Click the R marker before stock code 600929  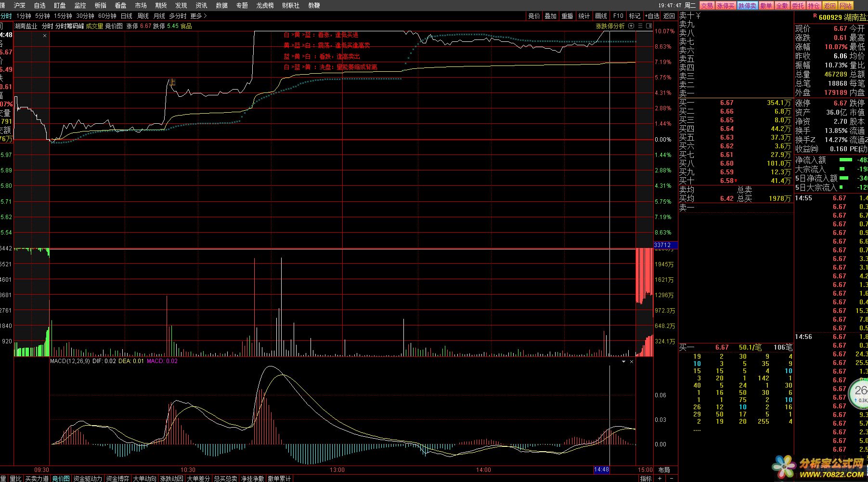tap(815, 16)
